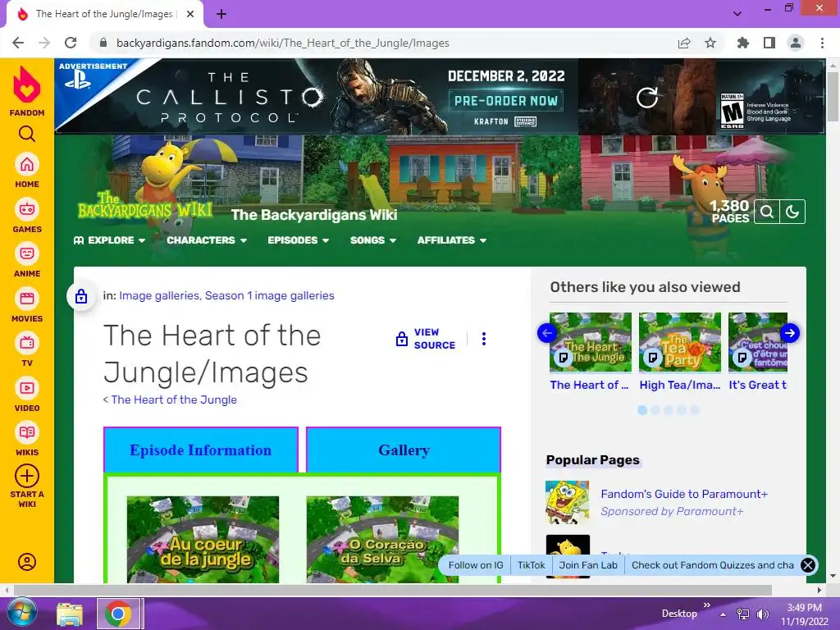Open the Anime section in sidebar

(27, 260)
